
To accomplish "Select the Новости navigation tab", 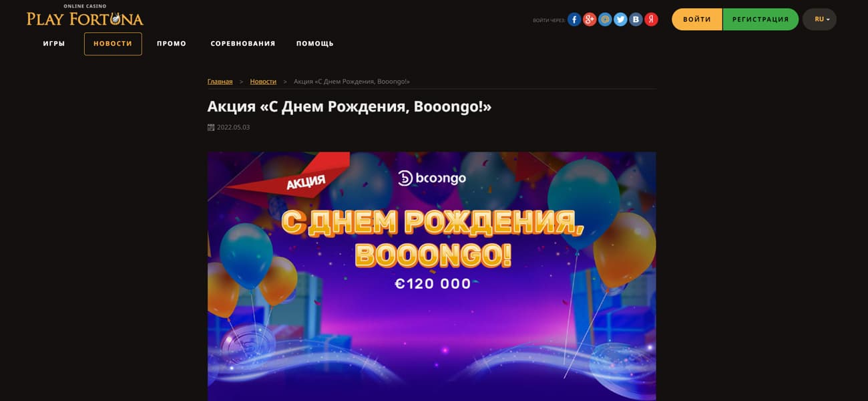I will [x=113, y=43].
